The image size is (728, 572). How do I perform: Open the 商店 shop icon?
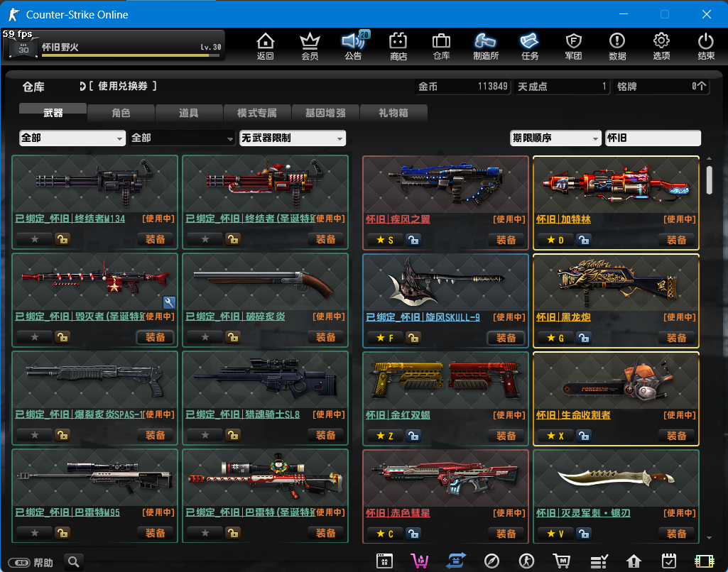[398, 46]
